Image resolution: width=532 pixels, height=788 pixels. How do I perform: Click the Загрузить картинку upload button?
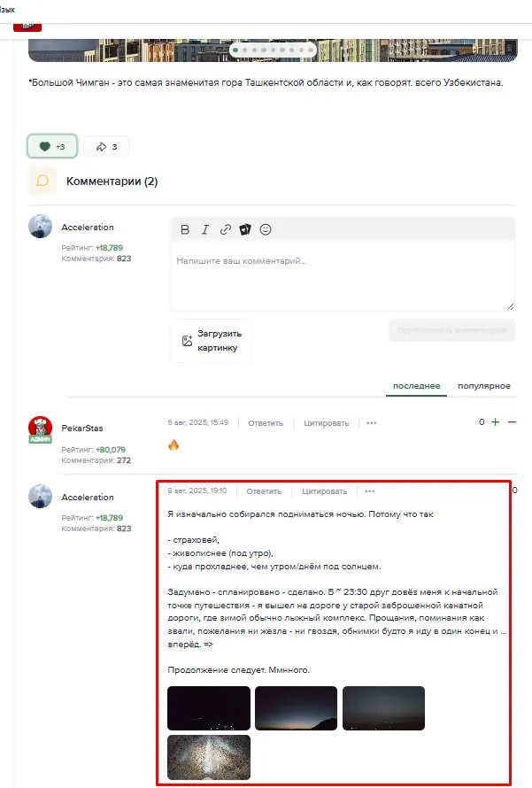click(x=211, y=341)
